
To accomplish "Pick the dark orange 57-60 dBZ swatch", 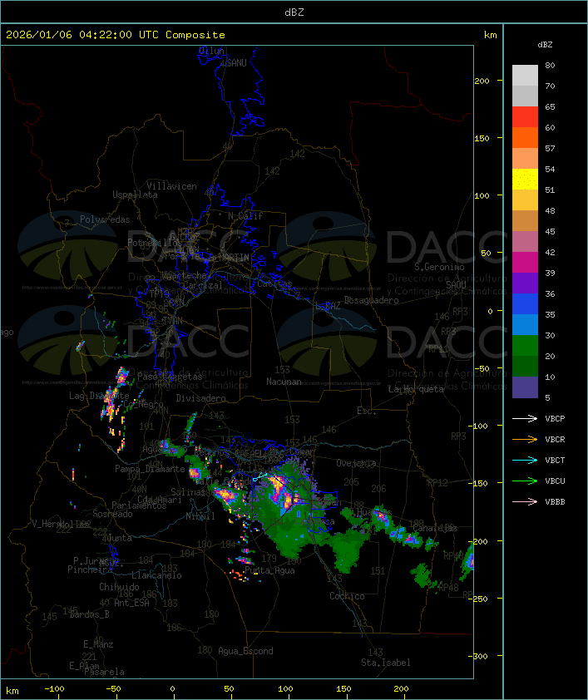I will (x=525, y=137).
